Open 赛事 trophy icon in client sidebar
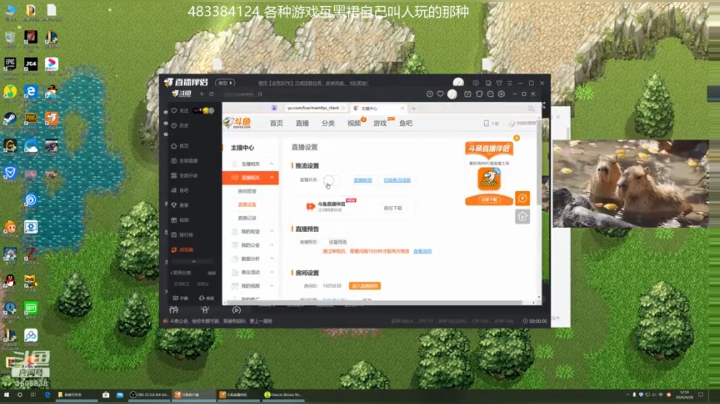The image size is (720, 404). click(x=174, y=205)
